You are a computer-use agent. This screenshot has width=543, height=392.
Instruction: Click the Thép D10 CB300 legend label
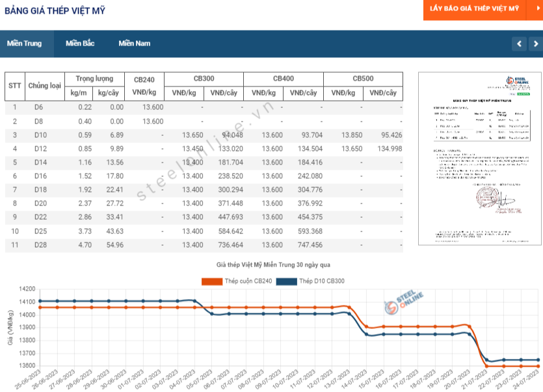[x=322, y=281]
